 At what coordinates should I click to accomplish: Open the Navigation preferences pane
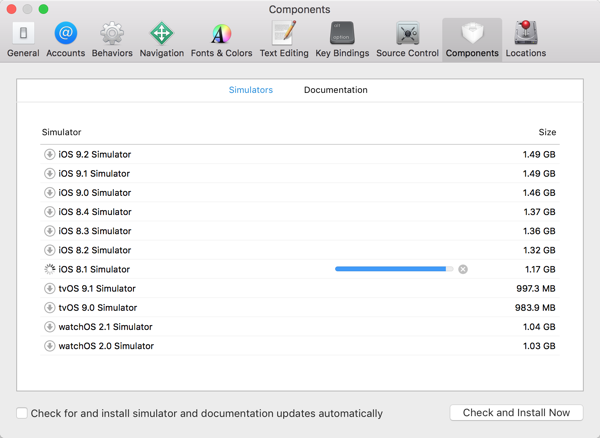(x=161, y=40)
